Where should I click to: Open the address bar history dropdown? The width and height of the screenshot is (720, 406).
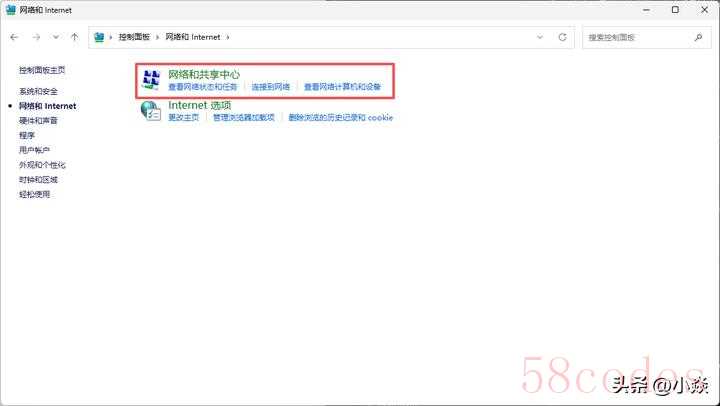540,37
